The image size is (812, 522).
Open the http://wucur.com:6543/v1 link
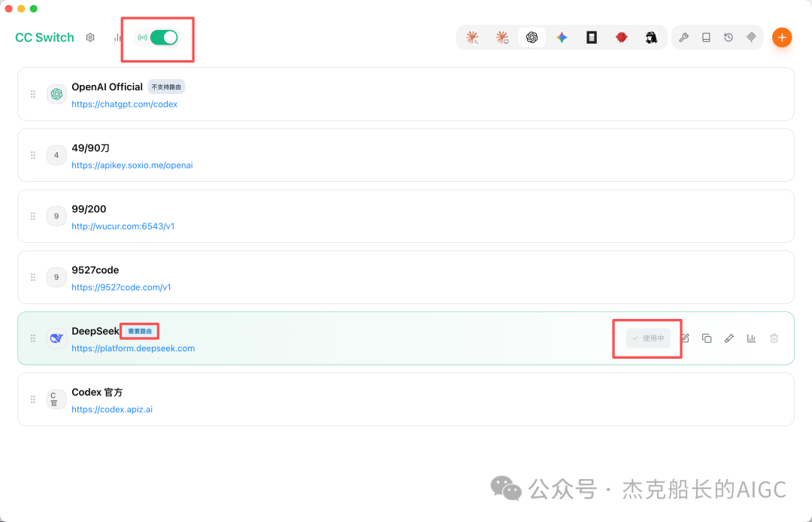coord(123,226)
